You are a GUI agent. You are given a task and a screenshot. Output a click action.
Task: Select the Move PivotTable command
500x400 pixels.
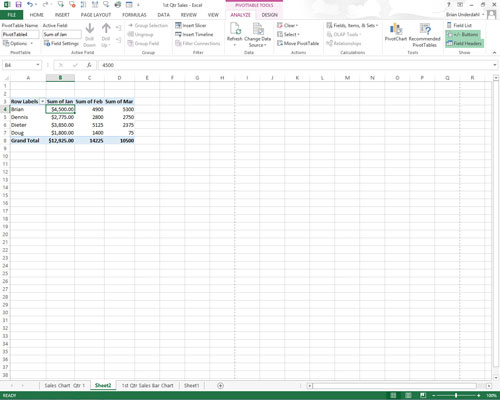click(298, 43)
